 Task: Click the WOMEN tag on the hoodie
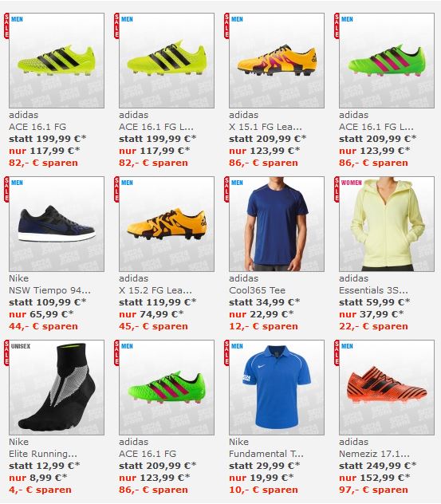352,183
